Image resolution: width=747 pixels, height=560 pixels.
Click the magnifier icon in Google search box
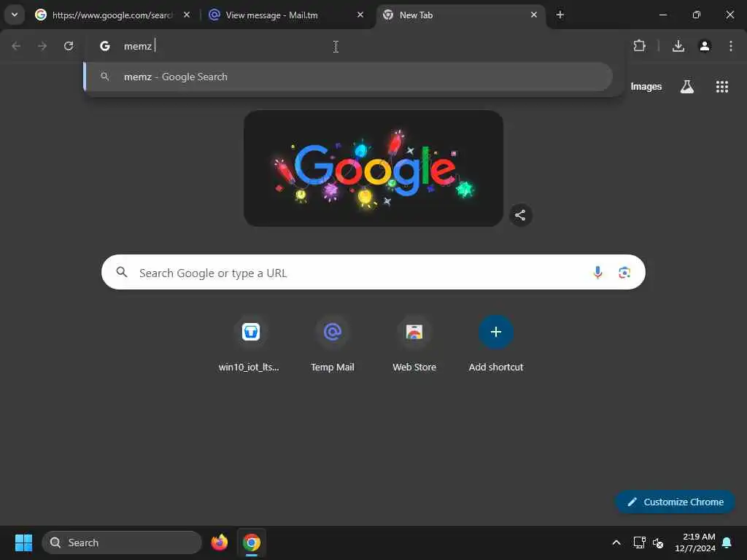pyautogui.click(x=122, y=272)
